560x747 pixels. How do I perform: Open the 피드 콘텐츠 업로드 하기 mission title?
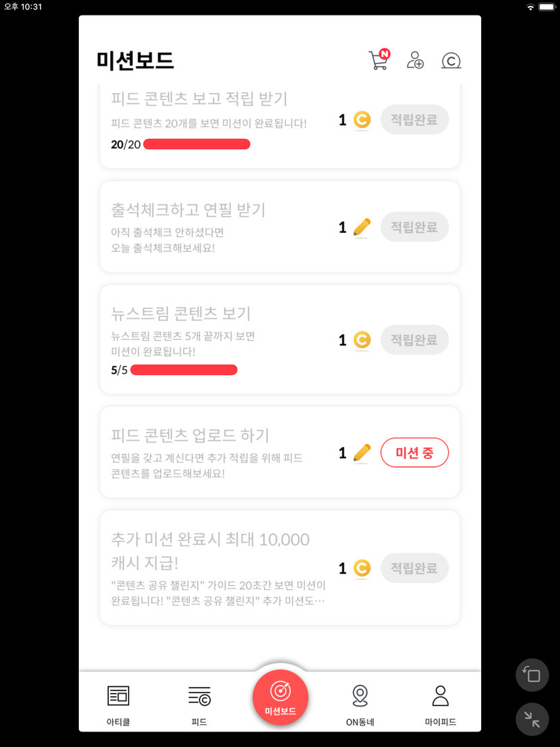coord(190,435)
